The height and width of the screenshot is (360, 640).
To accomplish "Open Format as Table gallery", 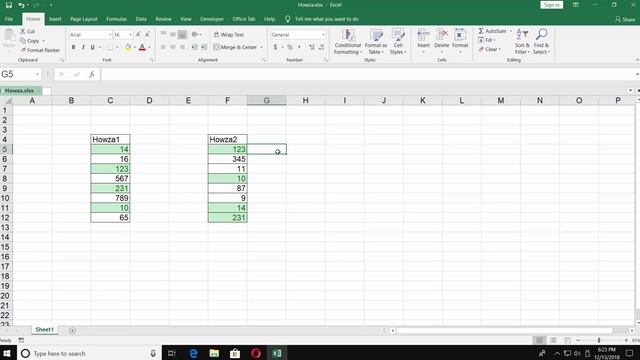I will pos(376,42).
